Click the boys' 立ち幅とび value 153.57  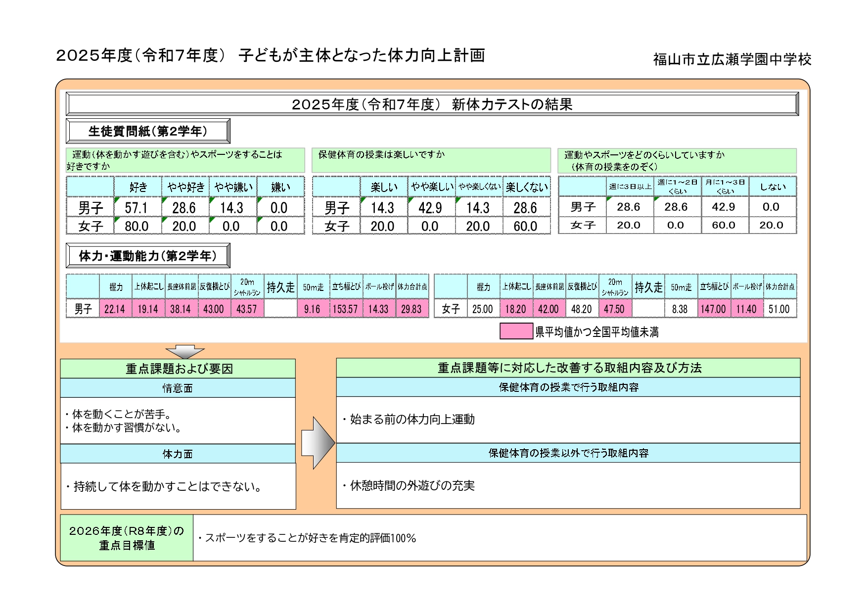(345, 309)
